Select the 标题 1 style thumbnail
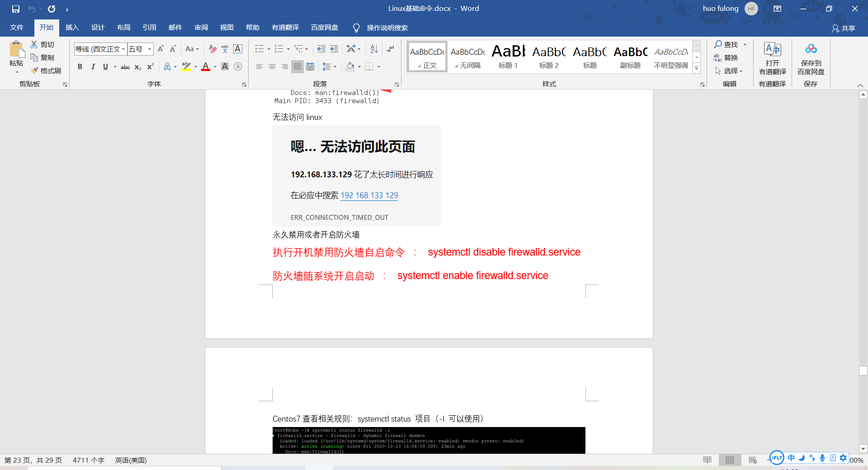 coord(508,56)
